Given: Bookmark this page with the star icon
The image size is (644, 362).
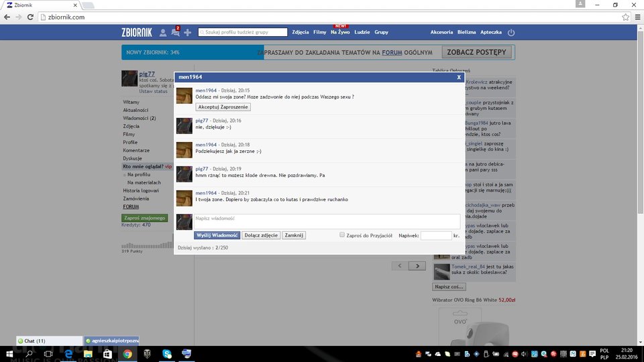Looking at the screenshot, I should pyautogui.click(x=625, y=17).
